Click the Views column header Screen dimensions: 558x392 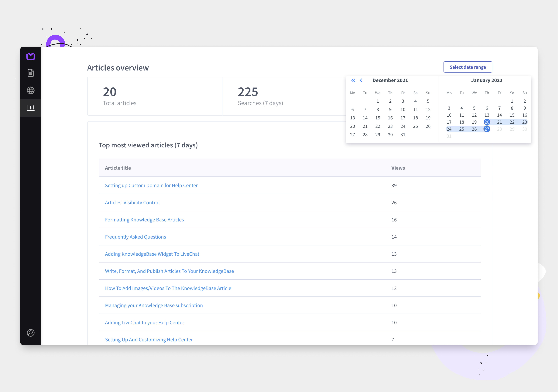pyautogui.click(x=398, y=168)
